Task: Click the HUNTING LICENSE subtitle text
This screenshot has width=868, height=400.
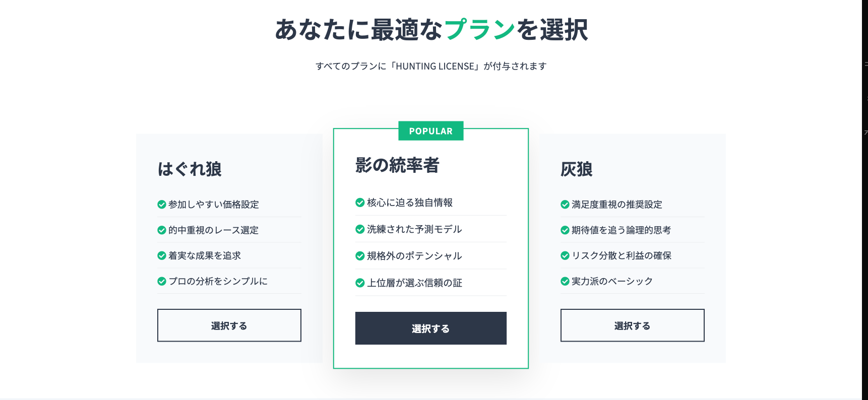Action: pos(431,66)
